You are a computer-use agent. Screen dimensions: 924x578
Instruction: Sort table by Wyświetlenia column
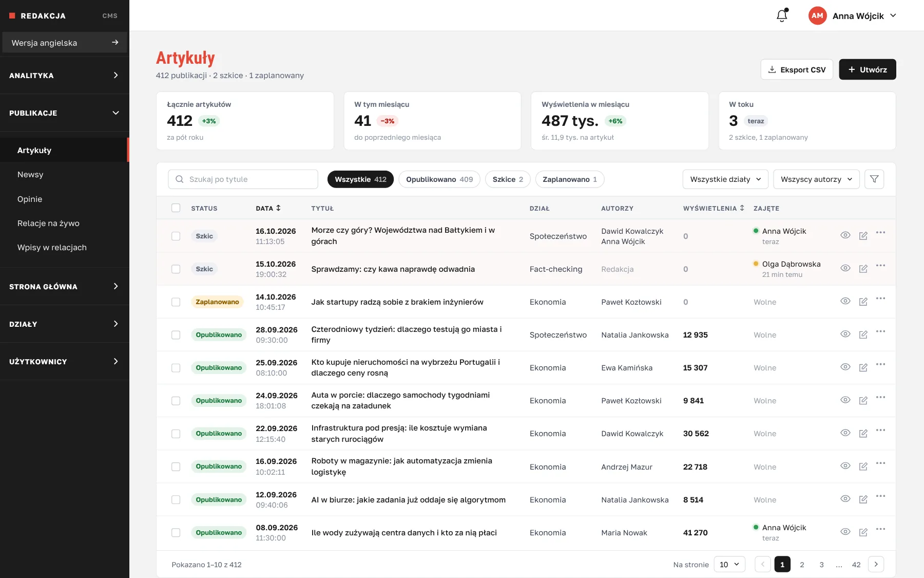point(714,208)
